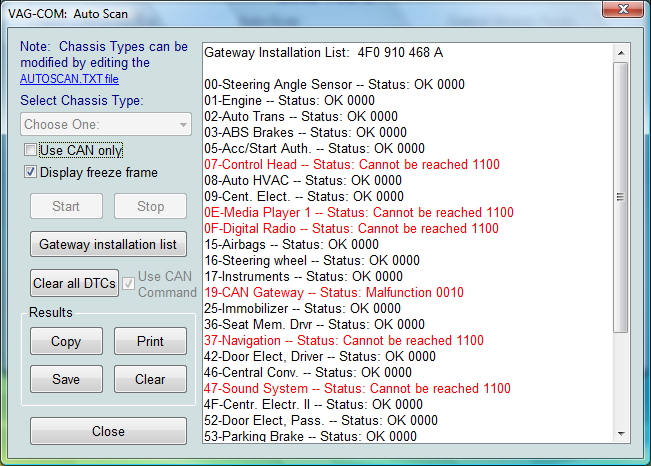Image resolution: width=651 pixels, height=466 pixels.
Task: Open the AUTOSCAN.TXT file link
Action: coord(69,79)
